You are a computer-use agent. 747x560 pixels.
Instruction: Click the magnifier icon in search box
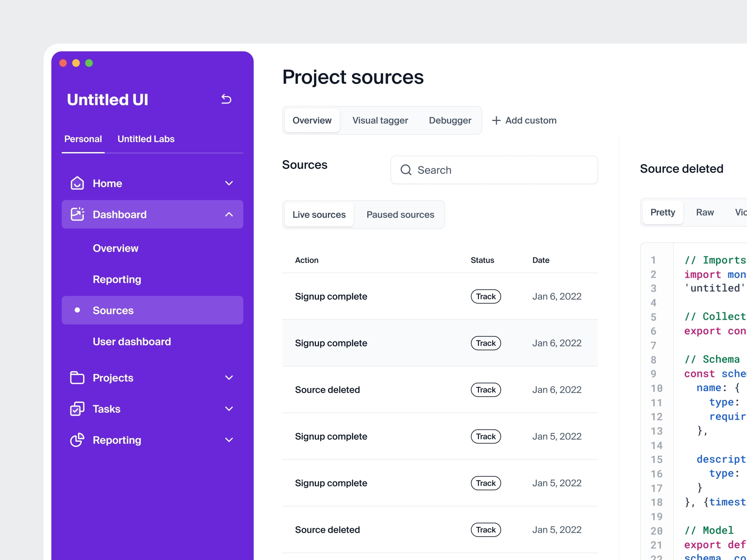click(406, 170)
